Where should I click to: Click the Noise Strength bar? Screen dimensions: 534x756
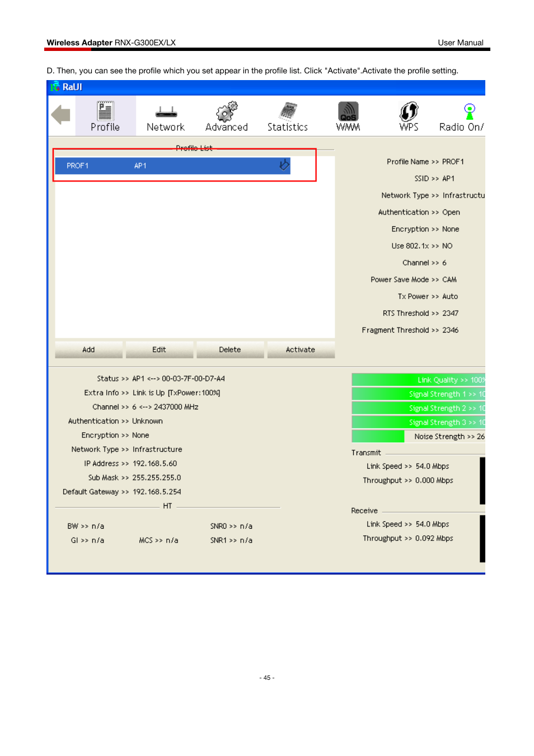click(x=418, y=436)
